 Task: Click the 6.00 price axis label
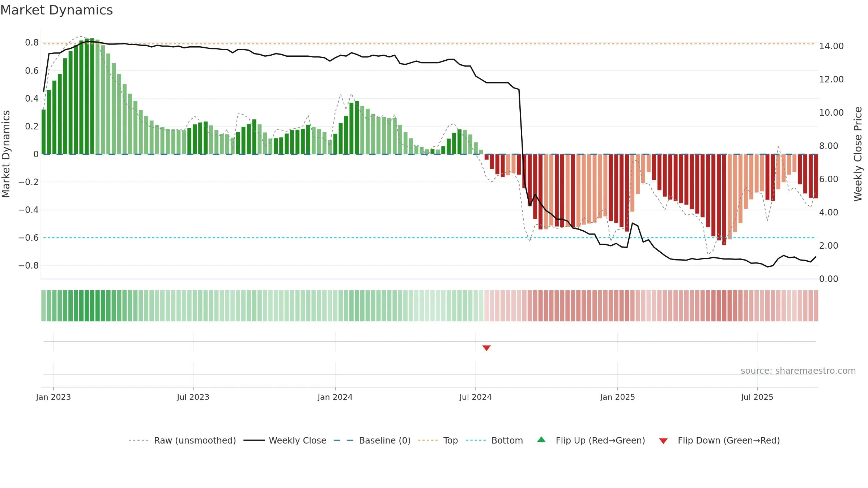tap(829, 179)
